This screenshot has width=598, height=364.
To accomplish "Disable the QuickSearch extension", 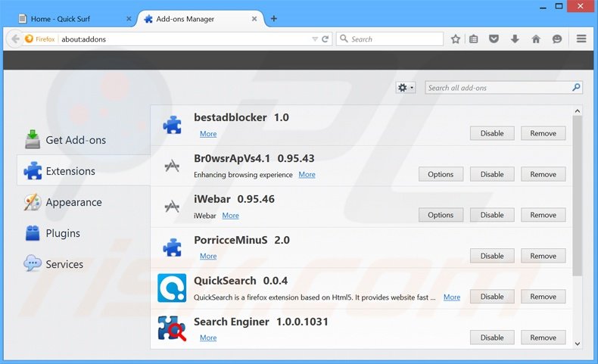I will [x=492, y=297].
